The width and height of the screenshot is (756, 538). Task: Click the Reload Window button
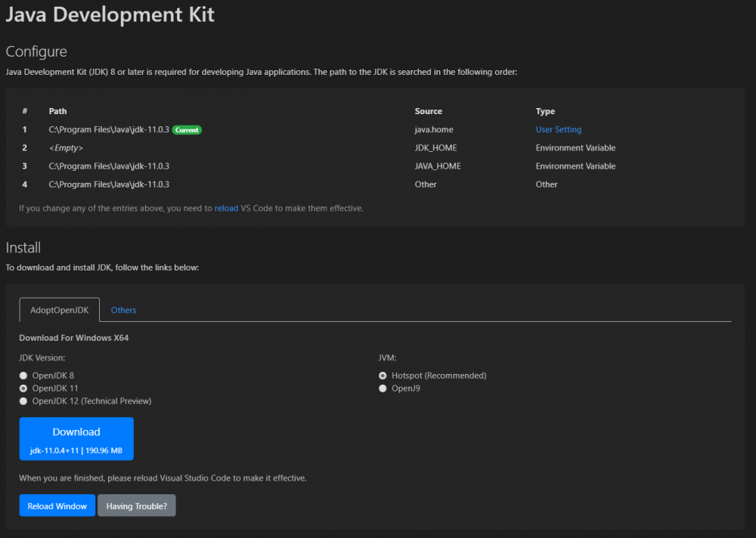coord(57,506)
